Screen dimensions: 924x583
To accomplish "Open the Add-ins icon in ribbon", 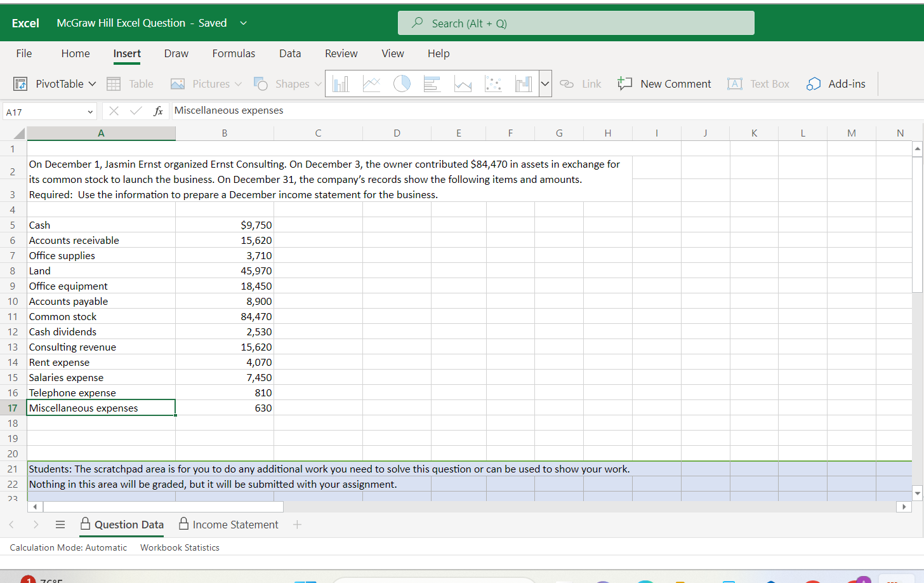I will (814, 84).
